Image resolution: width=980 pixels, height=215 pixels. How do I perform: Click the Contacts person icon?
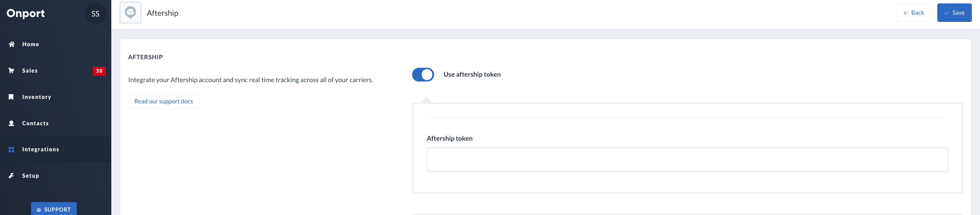[11, 123]
